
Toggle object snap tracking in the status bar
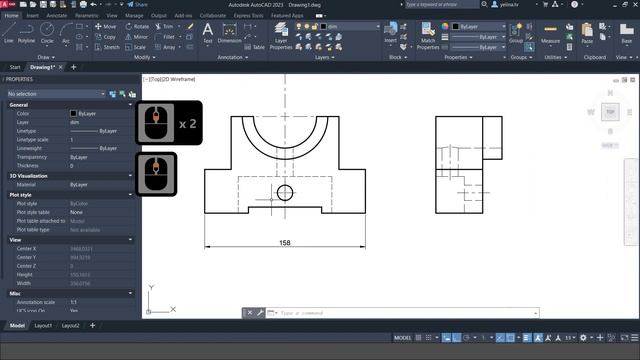pos(500,338)
